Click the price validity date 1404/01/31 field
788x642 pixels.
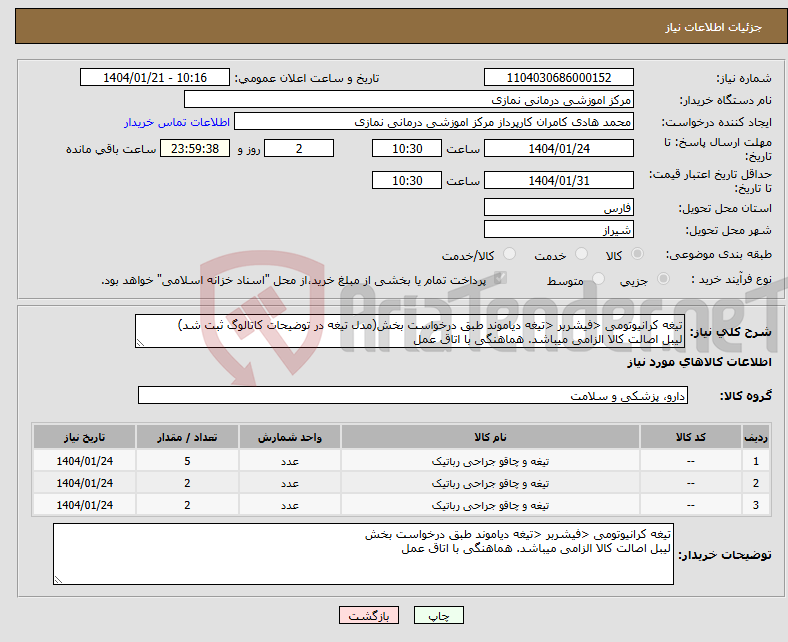tap(558, 180)
